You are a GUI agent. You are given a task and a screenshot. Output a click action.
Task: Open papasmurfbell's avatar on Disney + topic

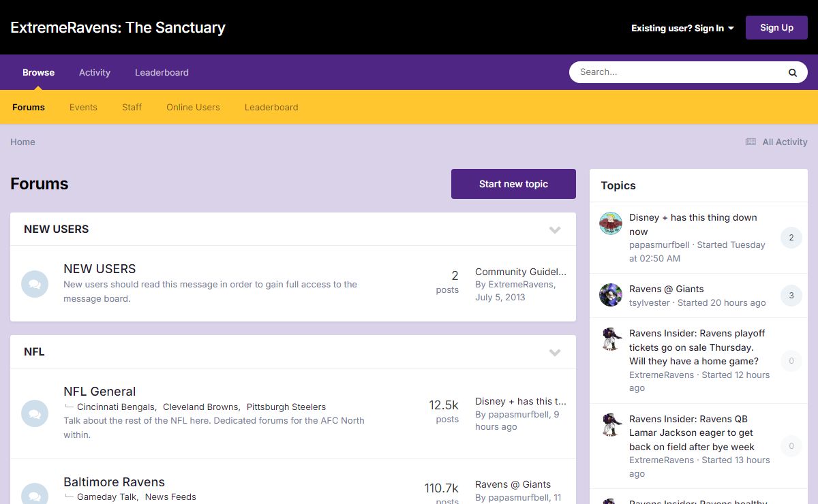(610, 223)
